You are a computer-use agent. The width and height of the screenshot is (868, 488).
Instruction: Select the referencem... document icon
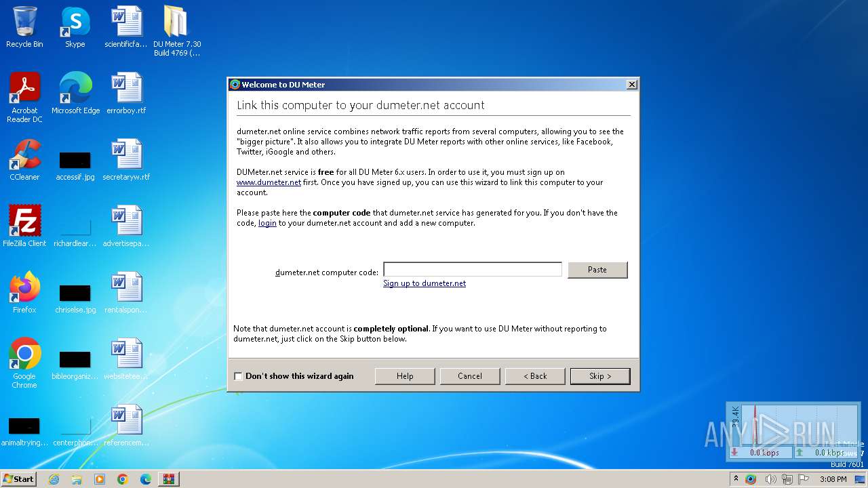(x=126, y=426)
